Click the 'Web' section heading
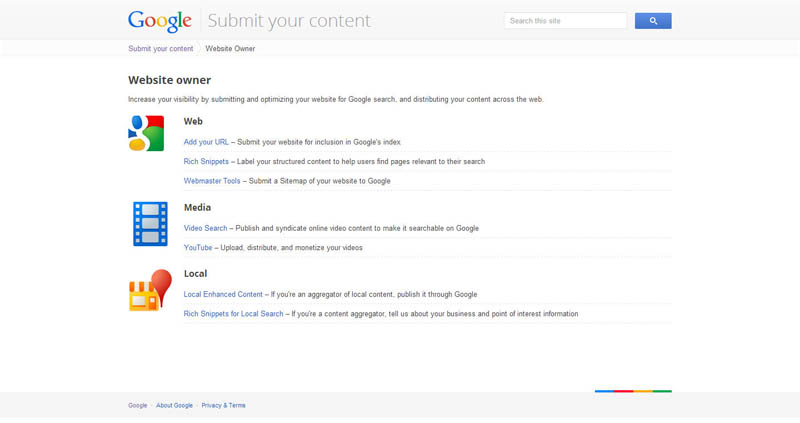Image resolution: width=800 pixels, height=423 pixels. [193, 121]
